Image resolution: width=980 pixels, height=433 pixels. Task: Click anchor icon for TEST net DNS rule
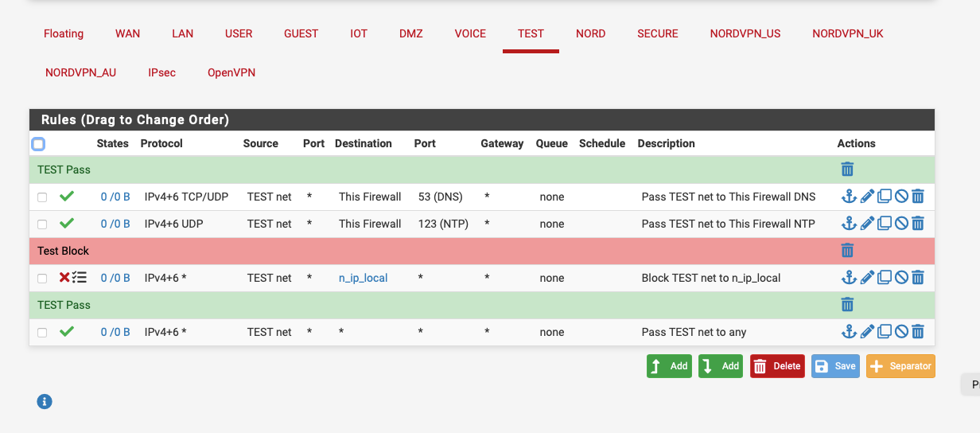point(849,197)
